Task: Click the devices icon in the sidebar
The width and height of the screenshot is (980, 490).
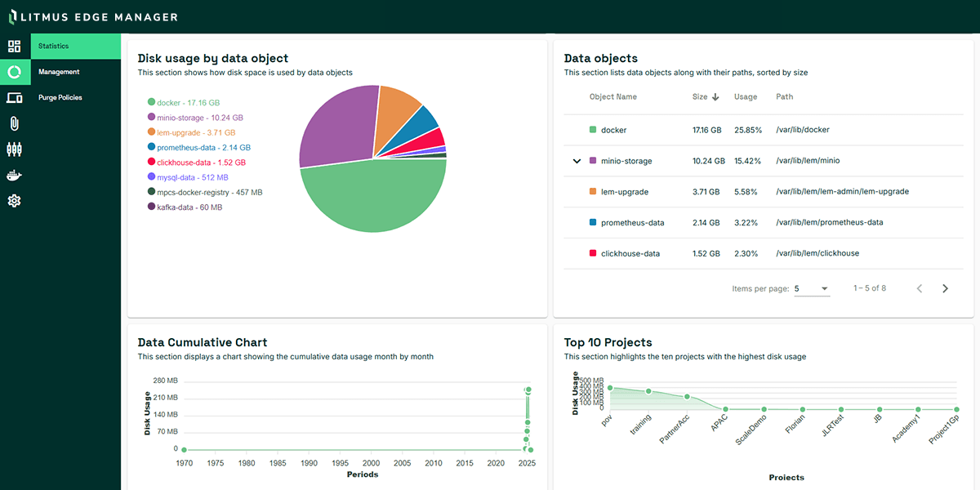Action: click(x=14, y=97)
